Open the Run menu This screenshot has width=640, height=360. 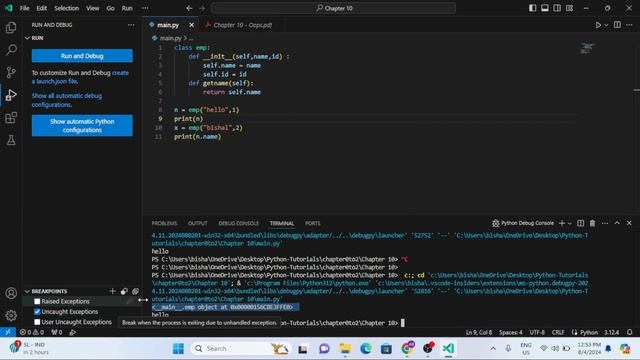click(127, 8)
